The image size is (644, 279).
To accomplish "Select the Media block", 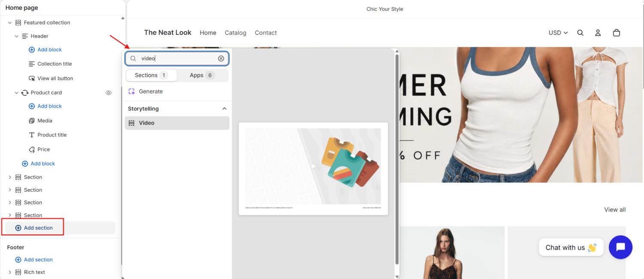I will coord(45,121).
